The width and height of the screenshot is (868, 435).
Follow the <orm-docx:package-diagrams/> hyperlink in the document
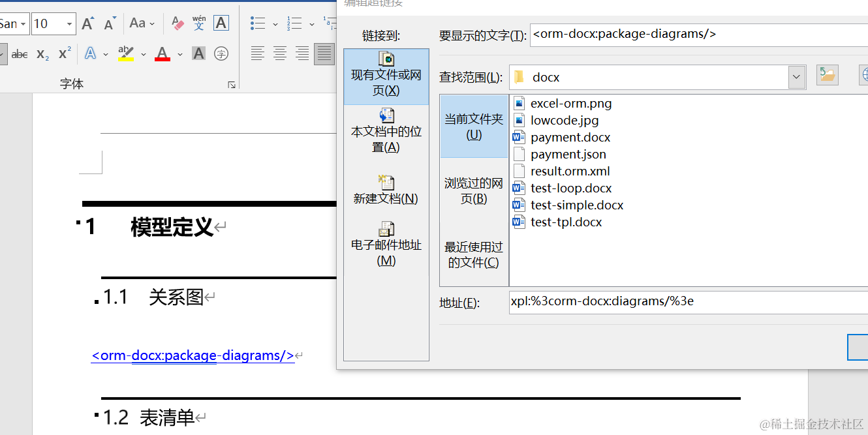tap(193, 355)
